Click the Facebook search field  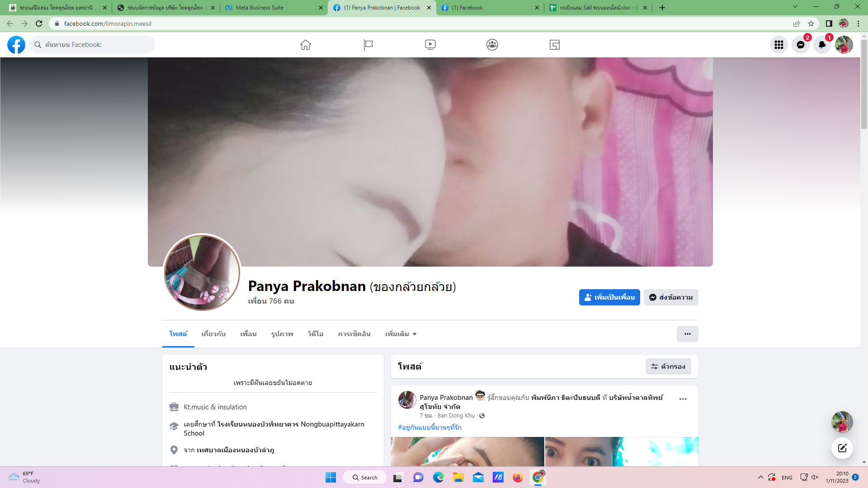tap(93, 45)
